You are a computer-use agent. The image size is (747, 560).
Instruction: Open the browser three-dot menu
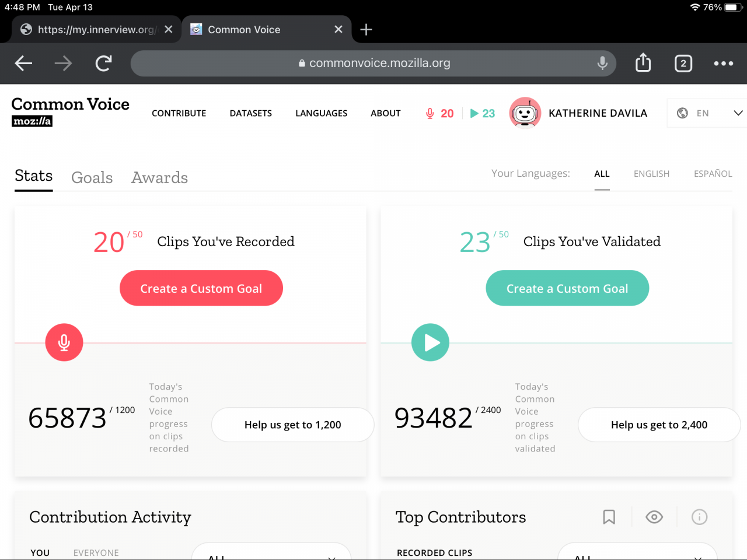[724, 63]
